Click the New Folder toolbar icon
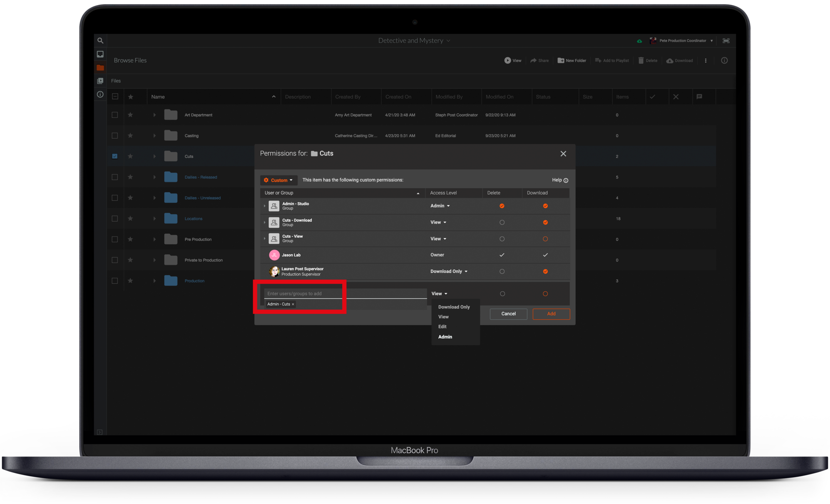This screenshot has width=830, height=504. tap(561, 60)
